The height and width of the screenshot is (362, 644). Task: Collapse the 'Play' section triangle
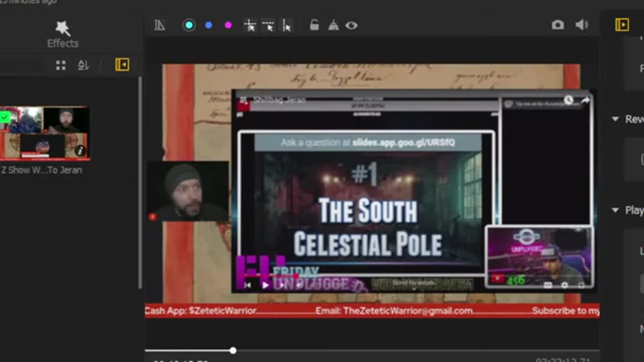(x=615, y=210)
